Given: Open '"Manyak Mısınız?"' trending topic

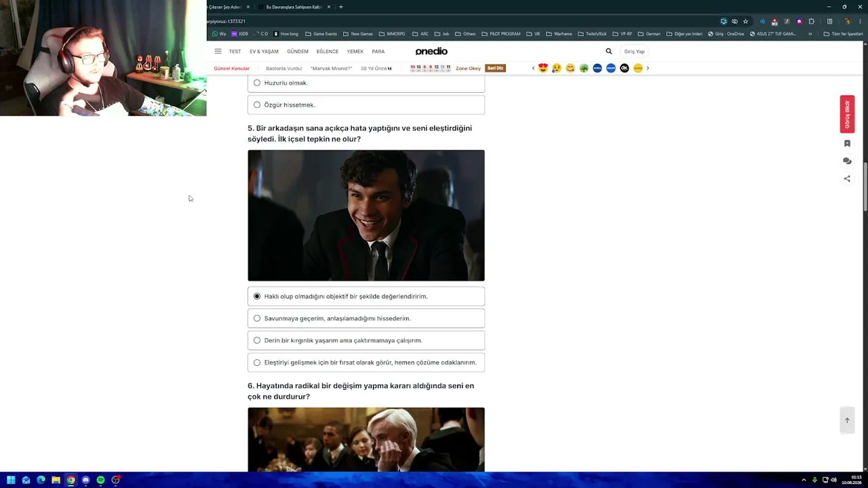Looking at the screenshot, I should (331, 68).
